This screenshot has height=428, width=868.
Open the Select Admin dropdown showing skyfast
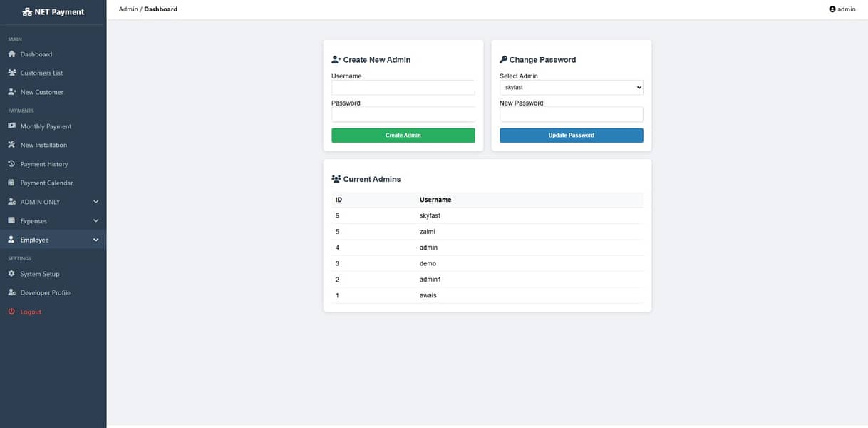click(572, 88)
